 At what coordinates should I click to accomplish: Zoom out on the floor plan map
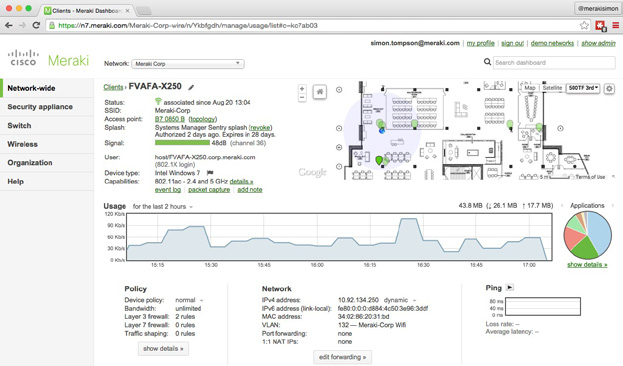click(302, 97)
